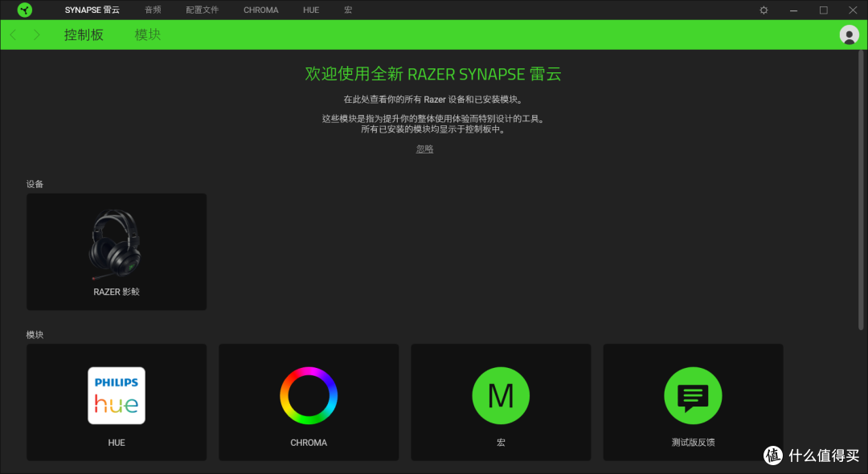Go back with the left arrow
The width and height of the screenshot is (868, 474).
14,35
